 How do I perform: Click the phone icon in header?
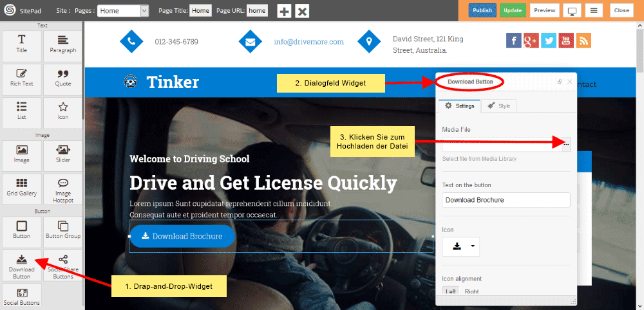click(131, 41)
